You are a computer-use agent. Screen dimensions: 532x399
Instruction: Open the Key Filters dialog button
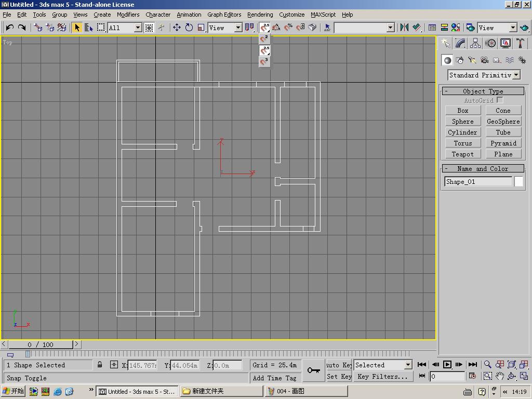tap(383, 376)
